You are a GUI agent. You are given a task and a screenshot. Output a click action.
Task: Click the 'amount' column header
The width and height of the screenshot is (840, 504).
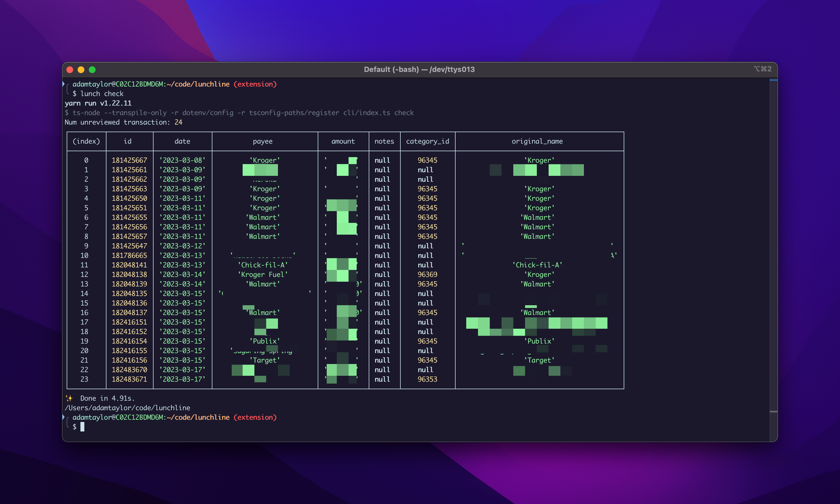pyautogui.click(x=343, y=141)
